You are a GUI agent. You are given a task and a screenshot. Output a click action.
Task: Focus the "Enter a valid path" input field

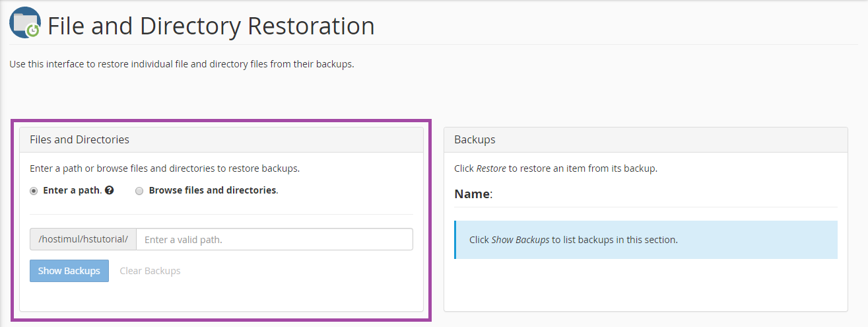(x=274, y=239)
